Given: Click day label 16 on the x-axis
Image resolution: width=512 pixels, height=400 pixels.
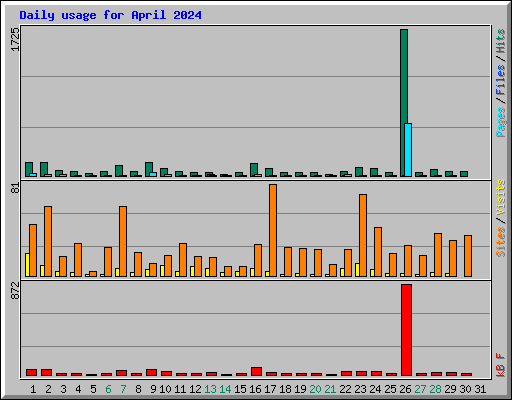Looking at the screenshot, I should click(x=255, y=389).
